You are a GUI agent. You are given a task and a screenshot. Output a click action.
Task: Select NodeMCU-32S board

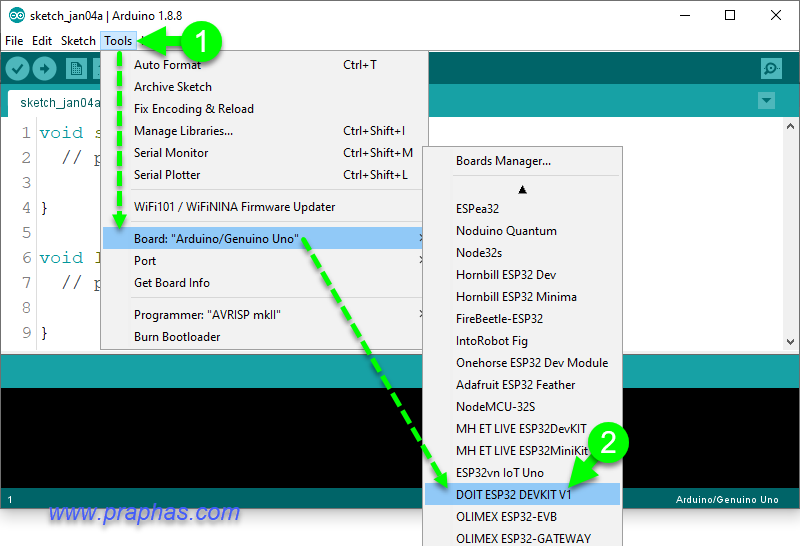coord(522,407)
